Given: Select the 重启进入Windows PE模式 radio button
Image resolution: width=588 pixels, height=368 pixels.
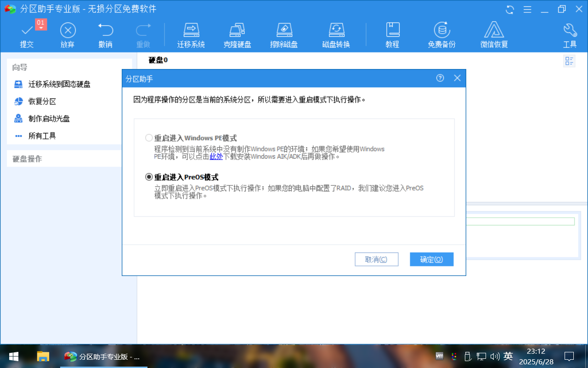Looking at the screenshot, I should pos(149,138).
